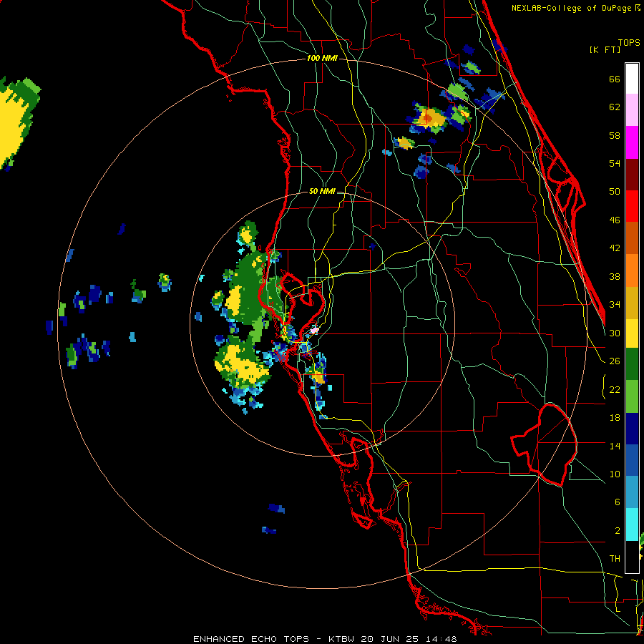Click the legend value 14
The image size is (644, 644).
point(615,446)
